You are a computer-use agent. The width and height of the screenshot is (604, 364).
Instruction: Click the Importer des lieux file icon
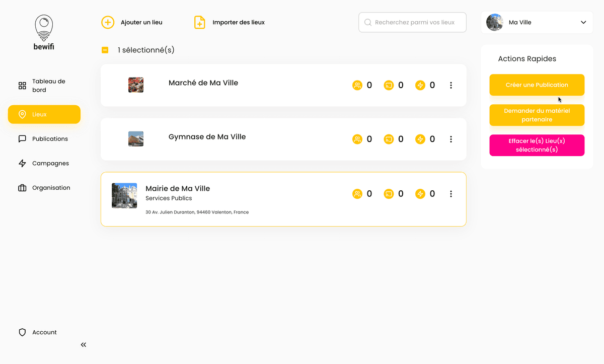200,22
